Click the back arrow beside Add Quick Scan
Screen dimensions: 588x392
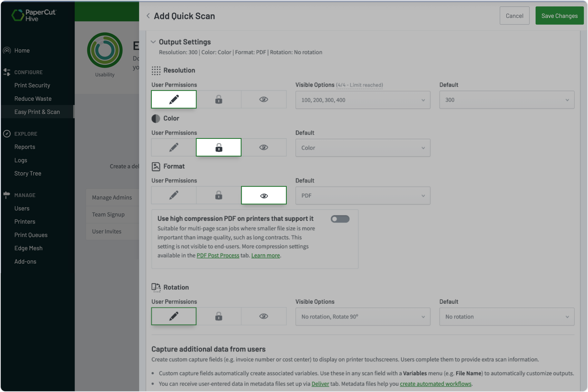[x=148, y=16]
